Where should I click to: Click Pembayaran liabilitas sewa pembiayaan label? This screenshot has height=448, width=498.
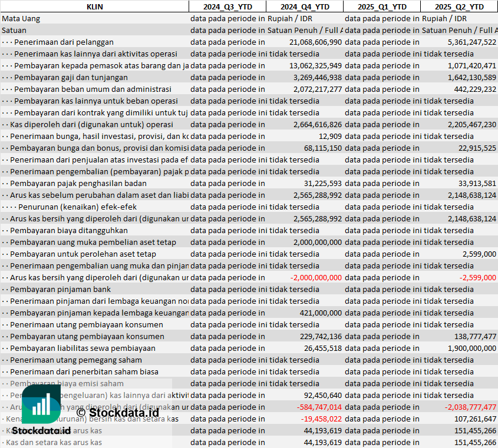click(83, 348)
